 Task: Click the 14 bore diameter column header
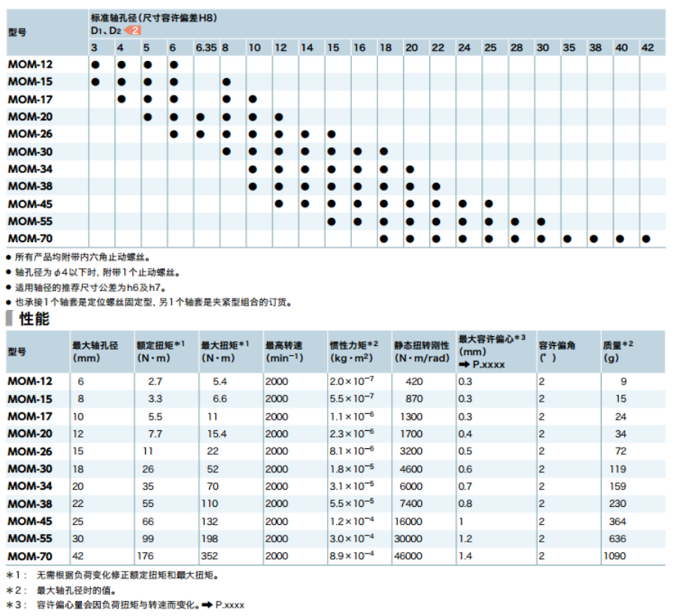click(307, 47)
